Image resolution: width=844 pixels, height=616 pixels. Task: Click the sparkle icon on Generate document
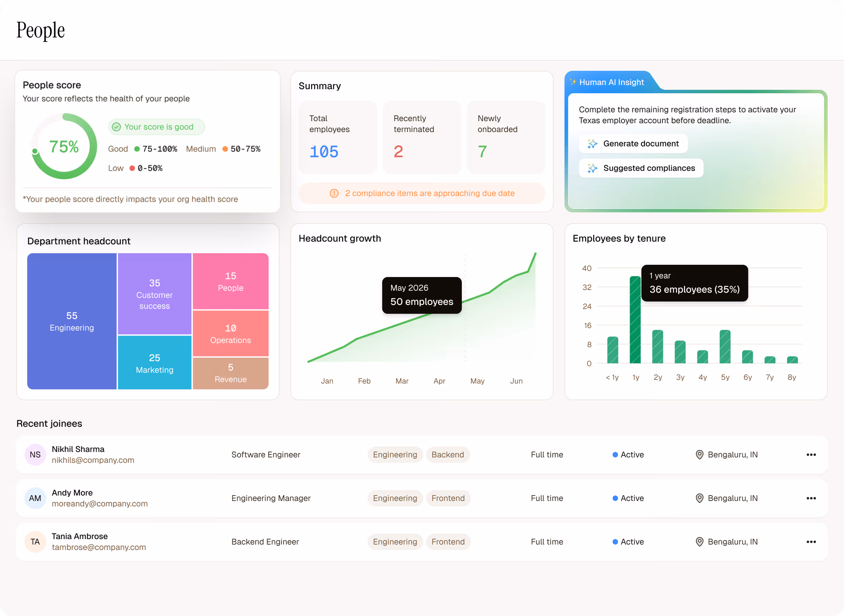(x=592, y=144)
